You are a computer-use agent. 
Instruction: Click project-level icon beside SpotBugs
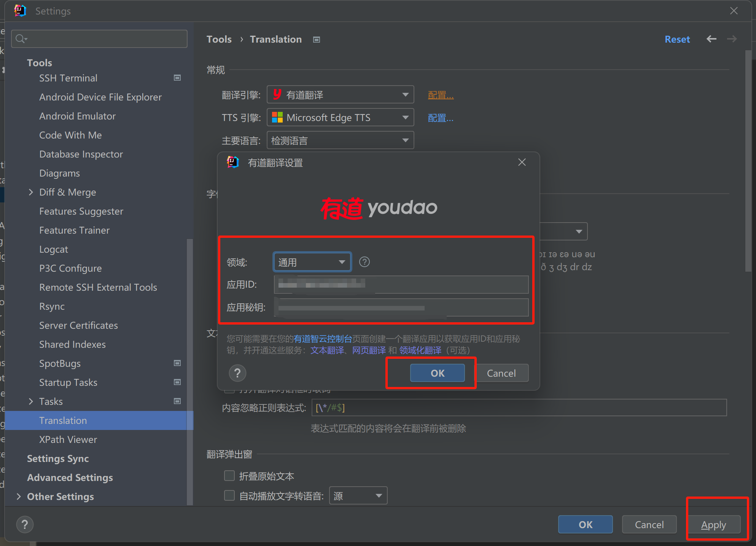pos(177,363)
